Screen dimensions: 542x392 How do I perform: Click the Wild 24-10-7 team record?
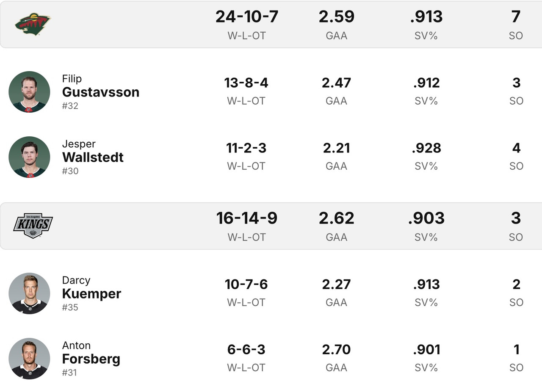tap(246, 17)
